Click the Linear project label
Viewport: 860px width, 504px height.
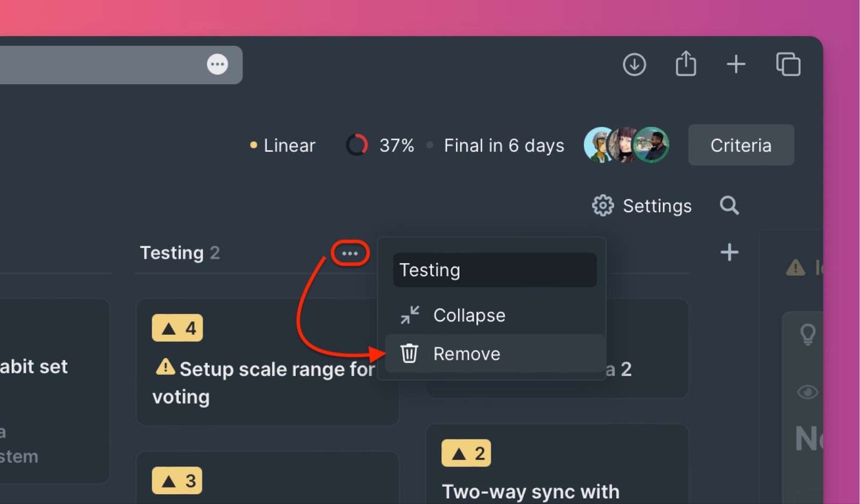click(289, 145)
